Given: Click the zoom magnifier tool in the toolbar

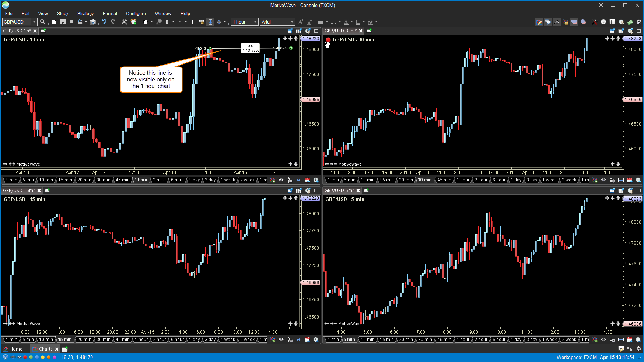Looking at the screenshot, I should [x=159, y=22].
